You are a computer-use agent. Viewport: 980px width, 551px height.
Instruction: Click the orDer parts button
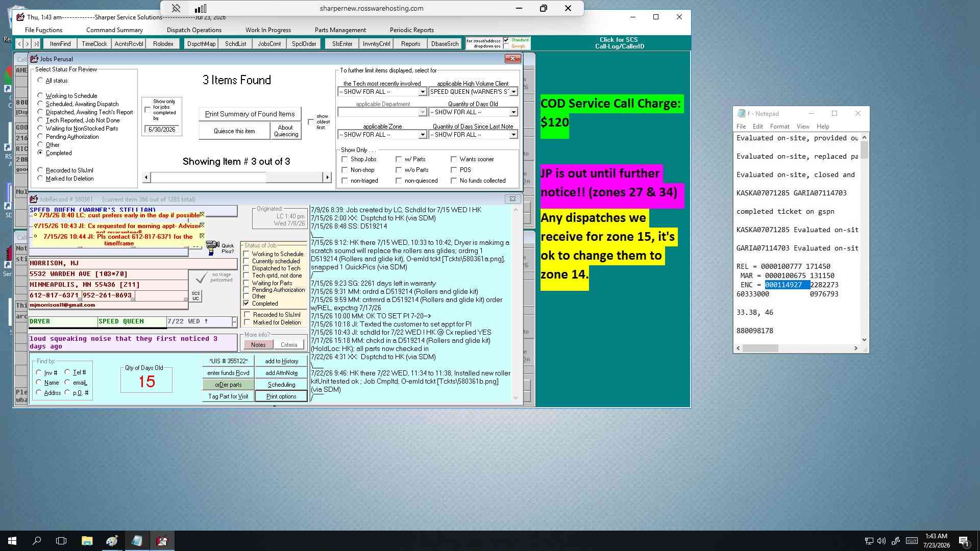pos(228,385)
